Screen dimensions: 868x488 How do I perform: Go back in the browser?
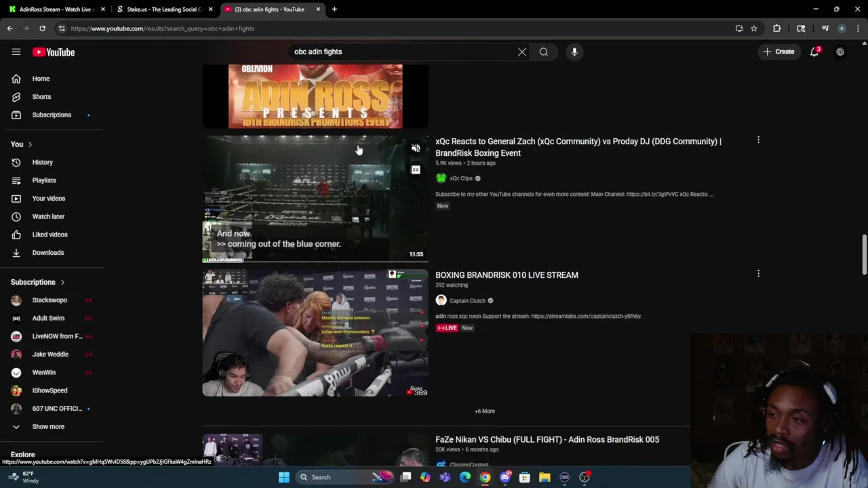point(10,28)
